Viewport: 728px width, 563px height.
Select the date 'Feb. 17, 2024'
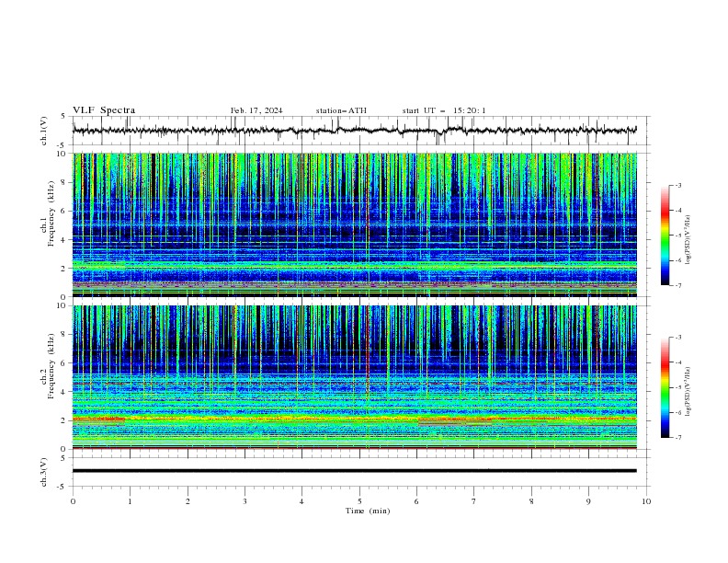coord(256,110)
